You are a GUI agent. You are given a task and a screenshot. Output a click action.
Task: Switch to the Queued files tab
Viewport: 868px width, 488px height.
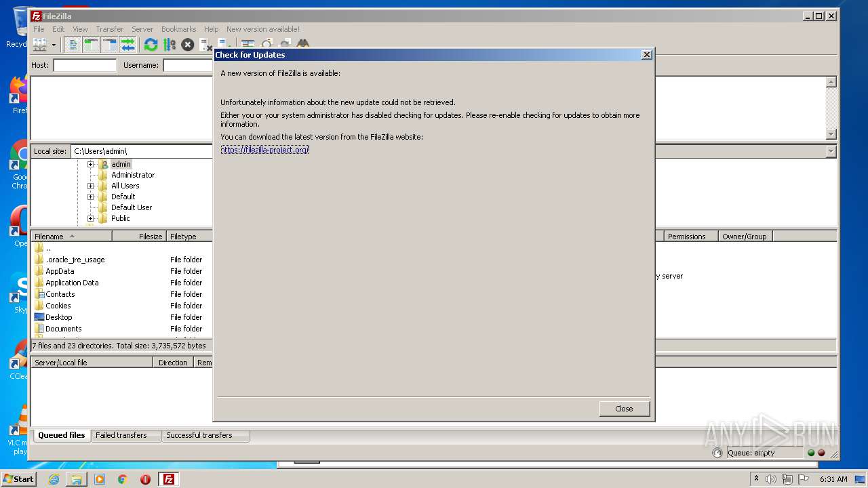(x=61, y=435)
